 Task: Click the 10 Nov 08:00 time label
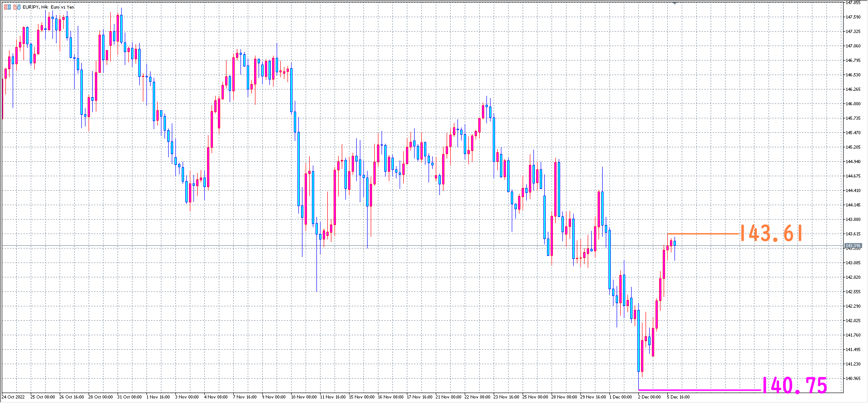(x=304, y=397)
